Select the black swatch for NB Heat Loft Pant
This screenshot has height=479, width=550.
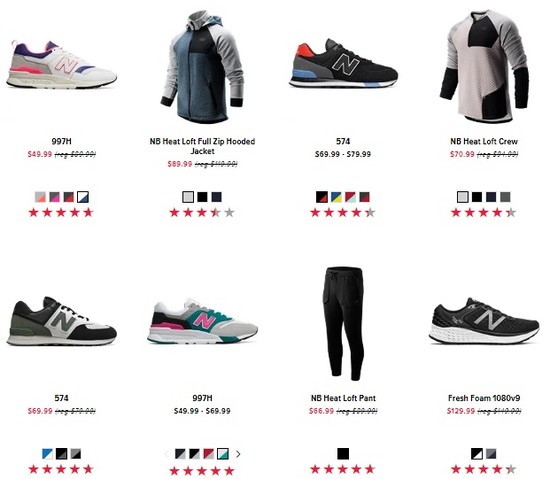pos(343,454)
